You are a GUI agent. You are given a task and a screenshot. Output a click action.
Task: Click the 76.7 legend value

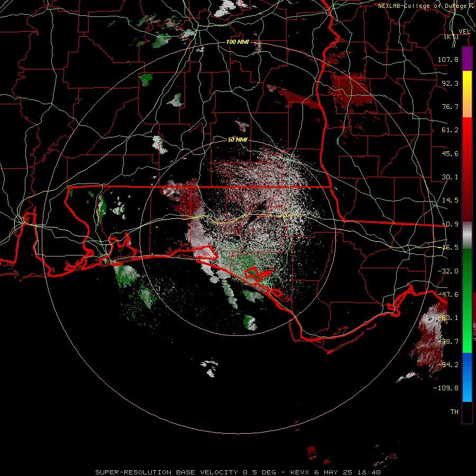click(x=450, y=106)
